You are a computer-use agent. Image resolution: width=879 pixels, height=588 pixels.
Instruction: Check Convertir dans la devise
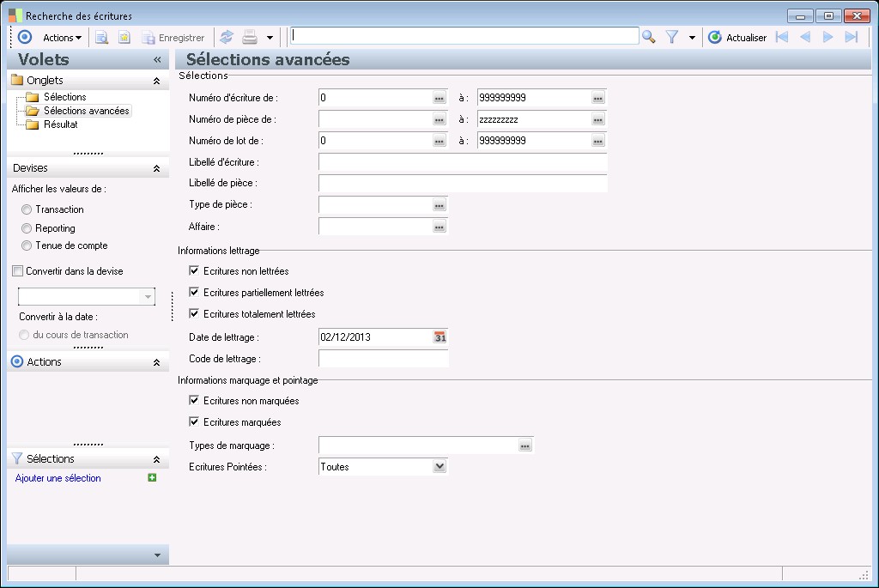(17, 271)
